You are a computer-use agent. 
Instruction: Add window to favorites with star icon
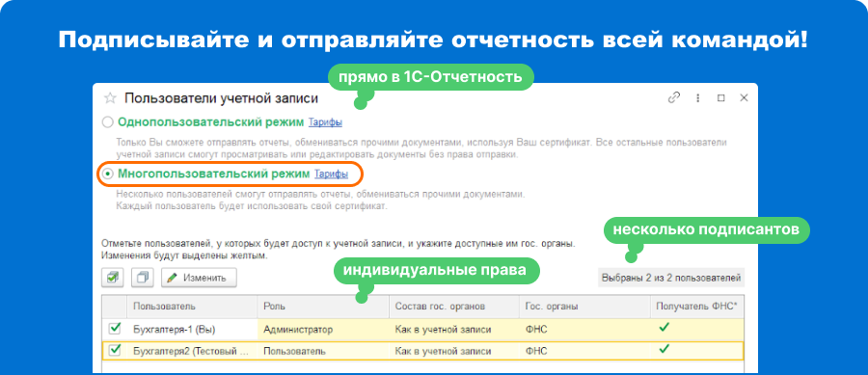(110, 98)
